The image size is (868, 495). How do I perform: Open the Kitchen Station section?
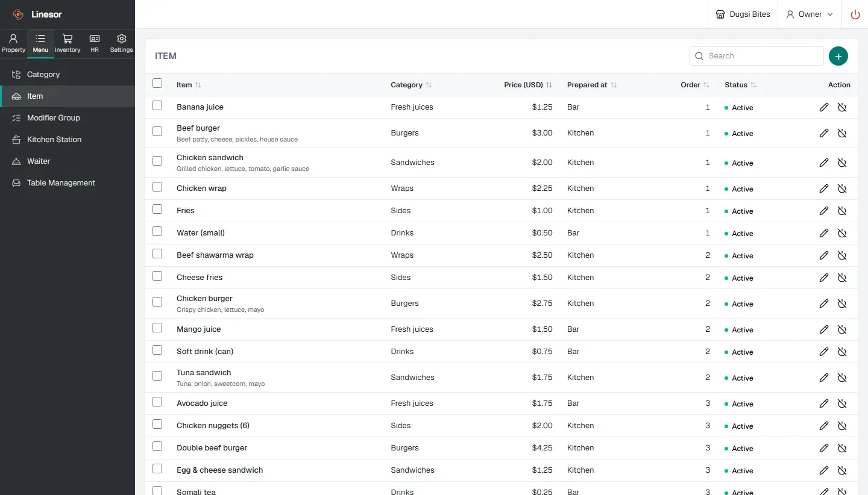[68, 140]
